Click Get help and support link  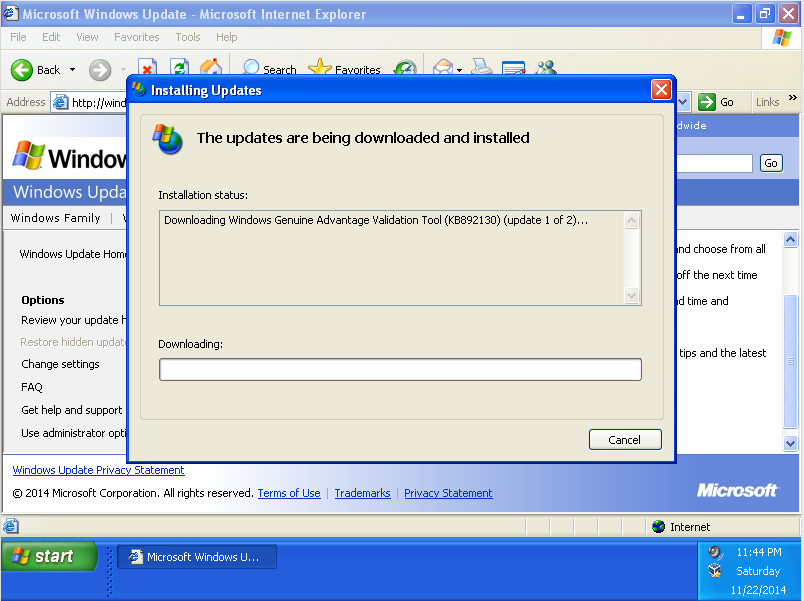pos(72,410)
